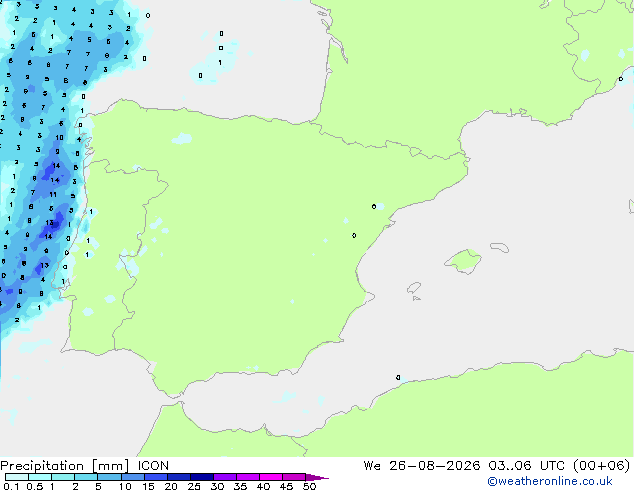Click the legend scale label "35"

point(240,486)
